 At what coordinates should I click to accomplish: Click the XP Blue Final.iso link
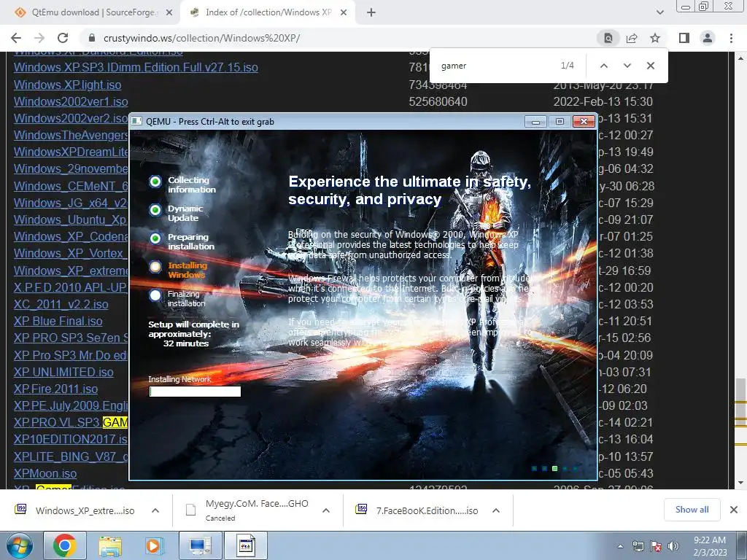click(x=58, y=321)
